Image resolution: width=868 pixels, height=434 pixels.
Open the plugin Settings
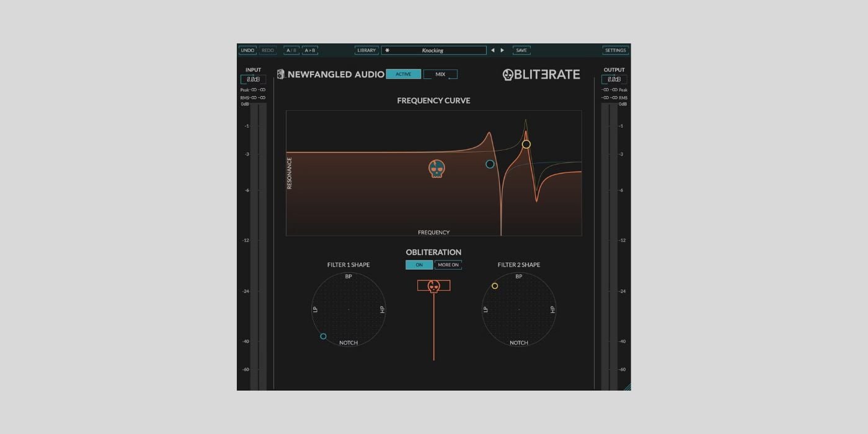click(x=616, y=50)
